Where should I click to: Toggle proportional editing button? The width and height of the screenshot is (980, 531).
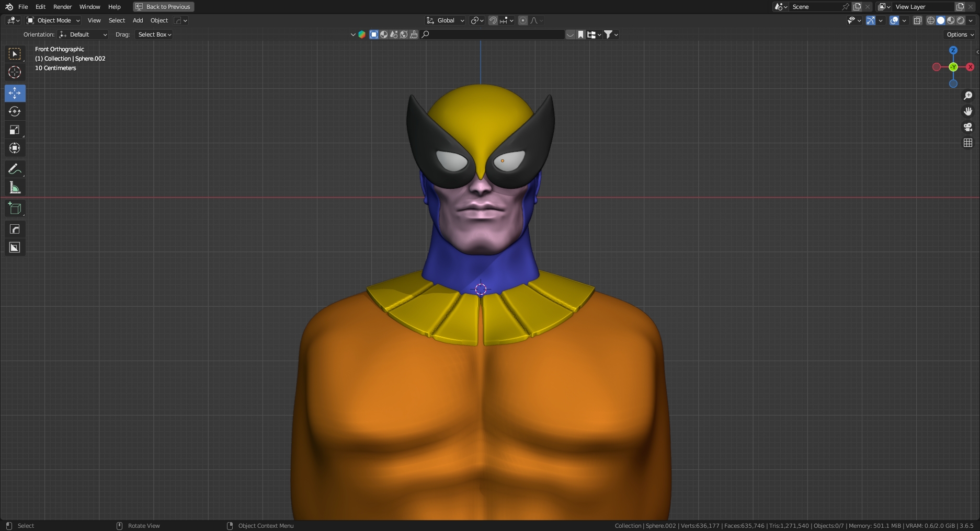[523, 20]
